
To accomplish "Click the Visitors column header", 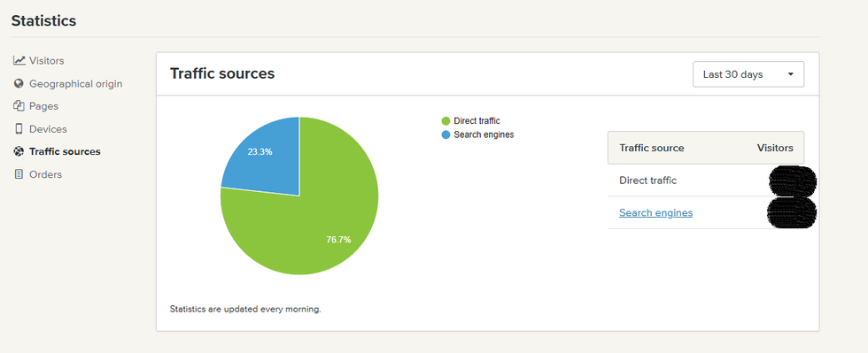I will pyautogui.click(x=775, y=148).
